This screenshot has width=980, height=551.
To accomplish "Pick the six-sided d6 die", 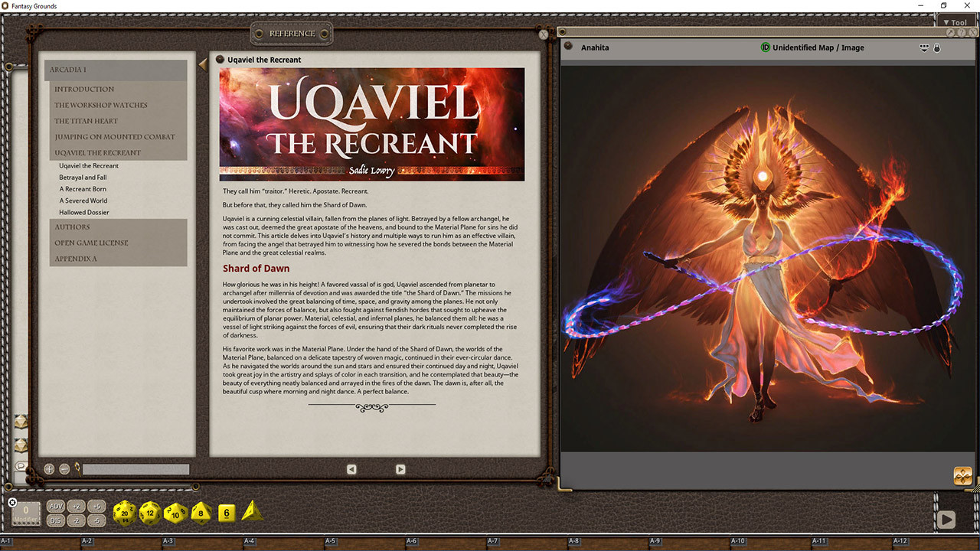I will pyautogui.click(x=226, y=513).
